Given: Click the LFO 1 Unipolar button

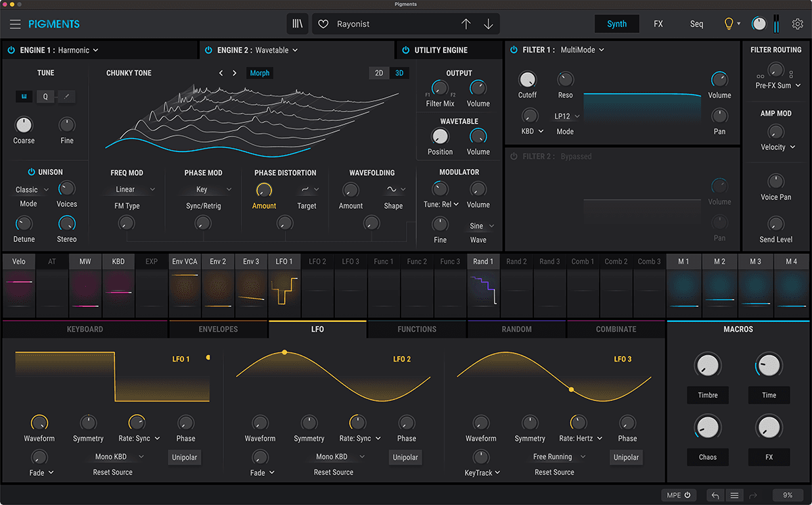Looking at the screenshot, I should click(184, 458).
